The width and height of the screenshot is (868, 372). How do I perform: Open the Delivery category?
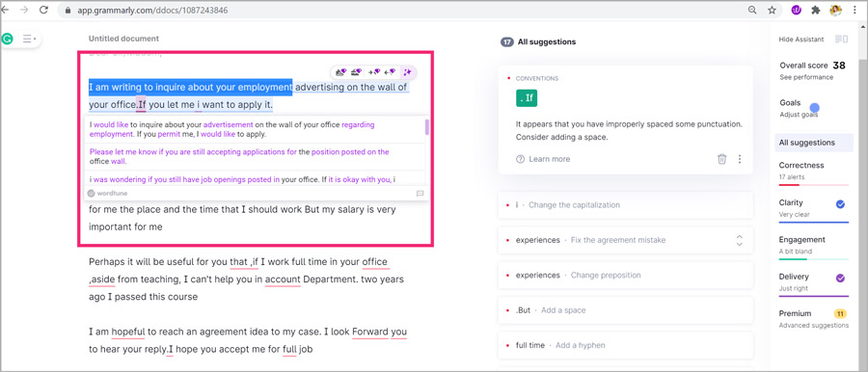click(x=814, y=283)
